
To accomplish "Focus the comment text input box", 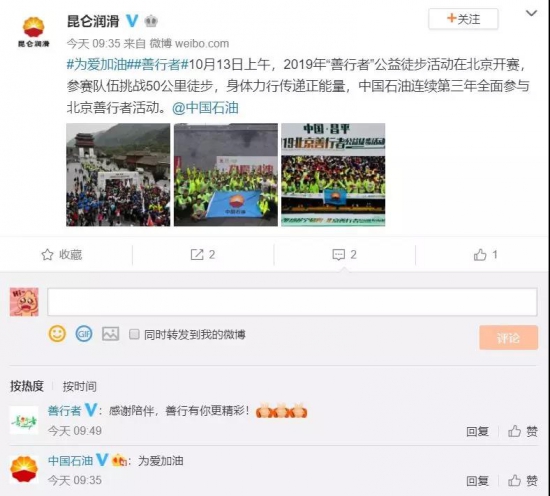I will [292, 302].
